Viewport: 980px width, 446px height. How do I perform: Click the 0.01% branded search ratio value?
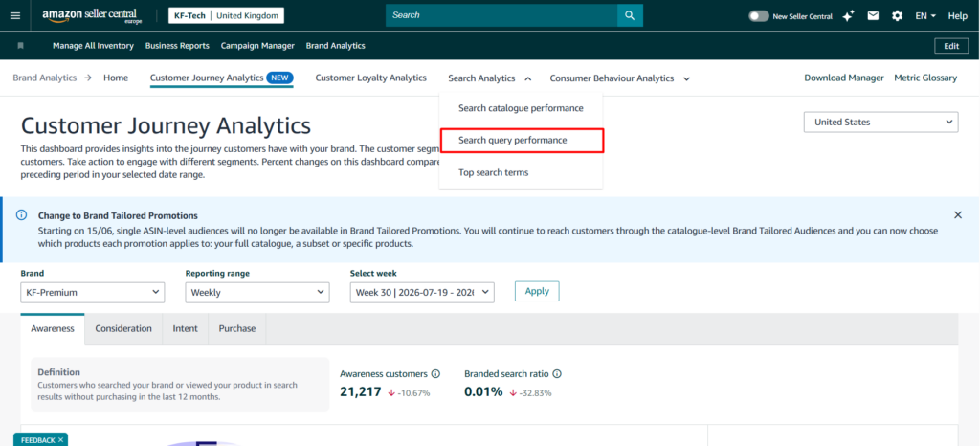click(x=483, y=392)
